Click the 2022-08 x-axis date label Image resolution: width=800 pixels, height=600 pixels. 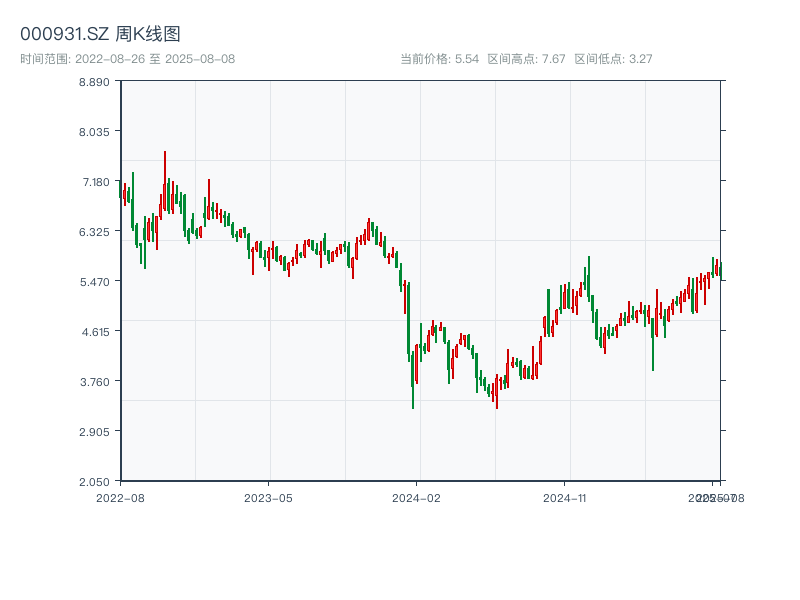[120, 497]
